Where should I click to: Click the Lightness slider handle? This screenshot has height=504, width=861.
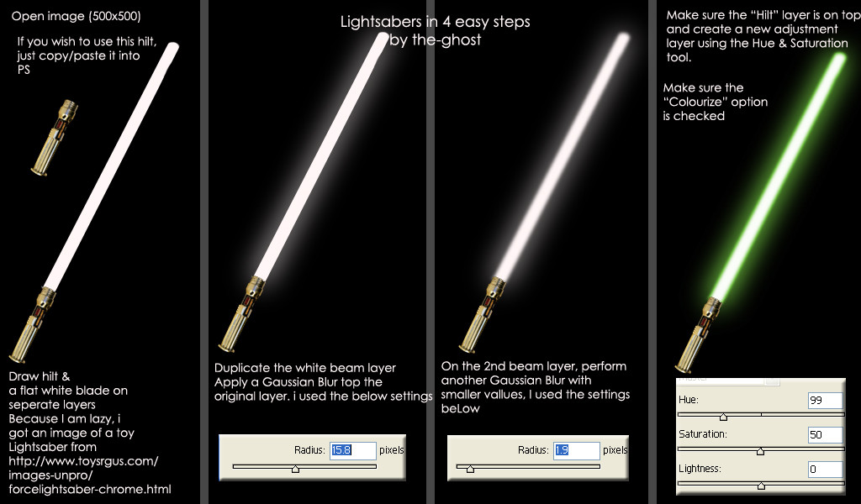pos(761,486)
